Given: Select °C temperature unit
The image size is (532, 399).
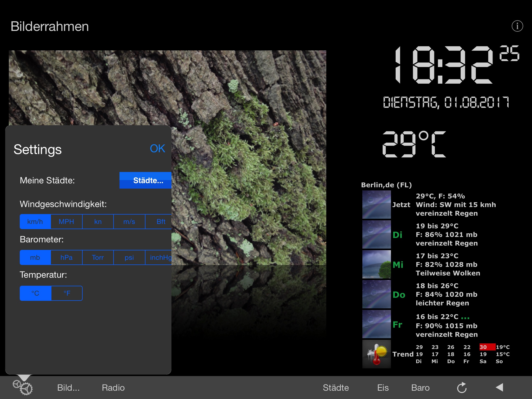Looking at the screenshot, I should (36, 293).
